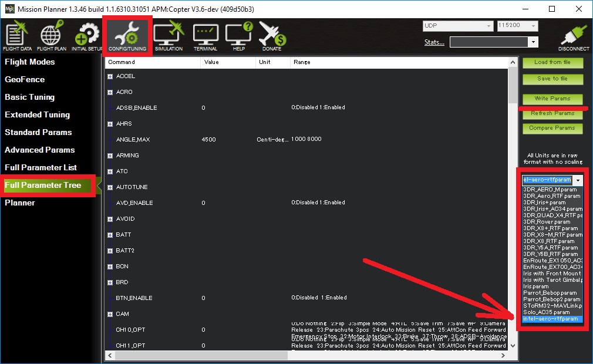The height and width of the screenshot is (364, 593).
Task: Open the Simulation monitor icon
Action: pyautogui.click(x=169, y=36)
